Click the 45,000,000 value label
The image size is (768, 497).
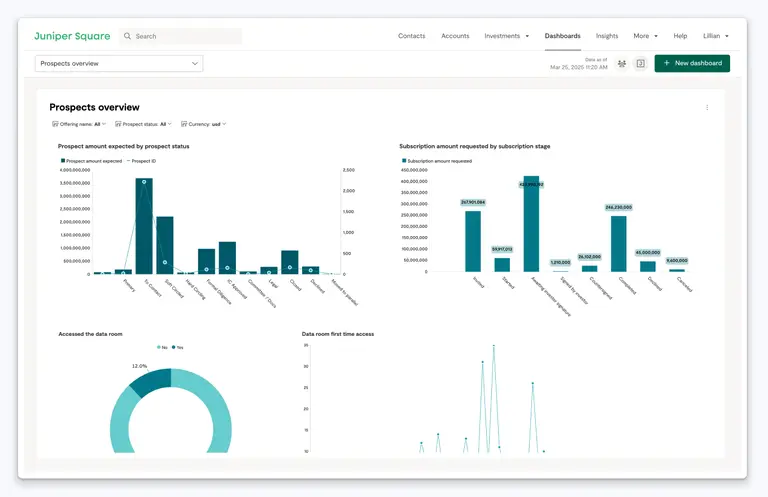pos(648,253)
